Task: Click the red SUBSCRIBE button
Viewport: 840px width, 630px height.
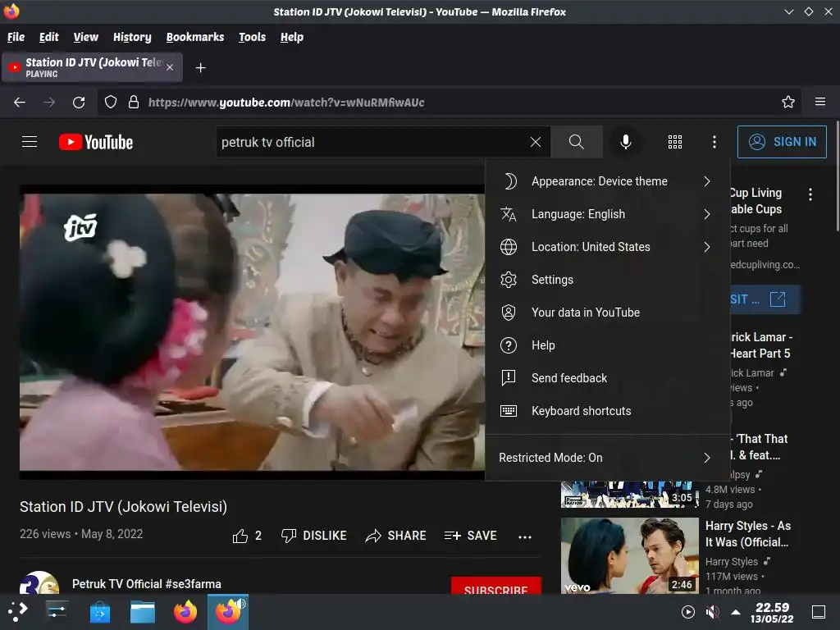Action: tap(496, 586)
